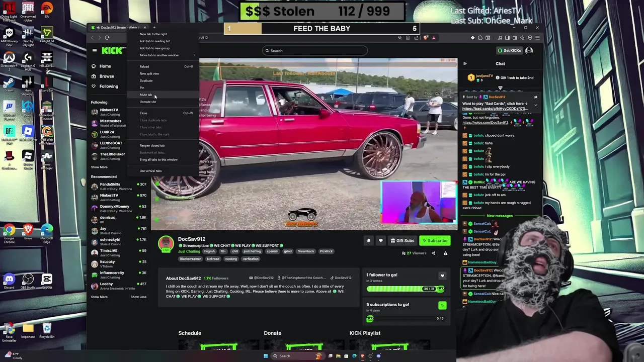Image resolution: width=644 pixels, height=362 pixels.
Task: Open the noice.com/DocSav912 chat link
Action: (x=485, y=123)
